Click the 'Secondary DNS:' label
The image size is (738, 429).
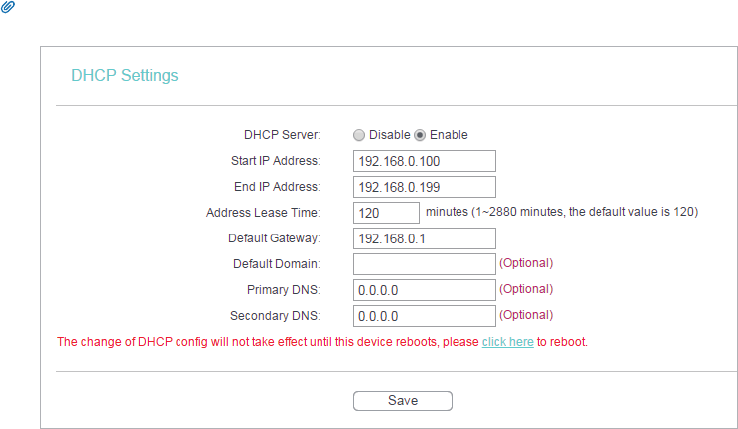tap(275, 316)
